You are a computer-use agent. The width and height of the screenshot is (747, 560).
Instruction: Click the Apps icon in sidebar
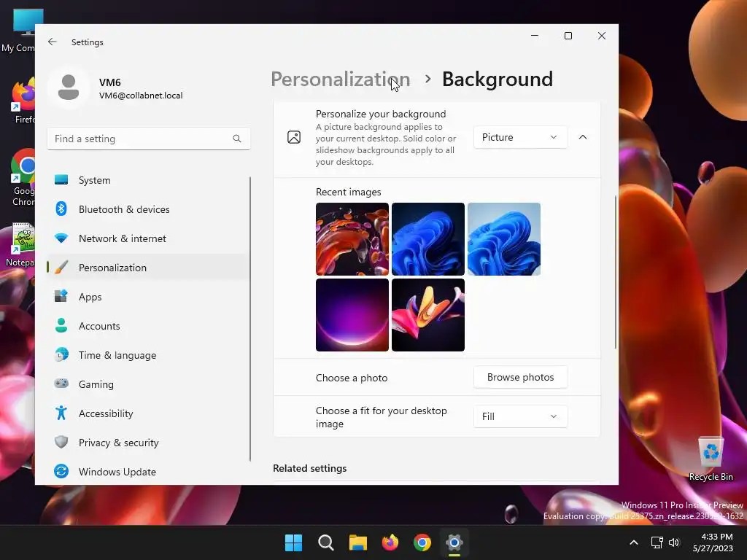tap(61, 296)
